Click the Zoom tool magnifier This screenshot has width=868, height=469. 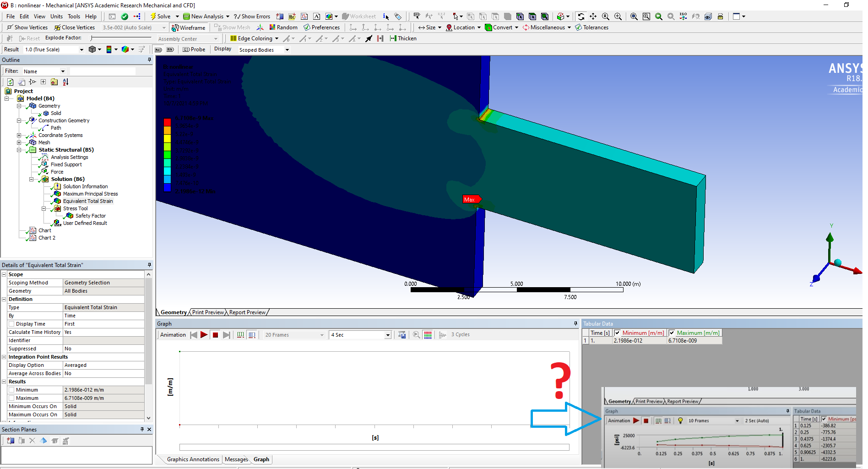click(x=606, y=16)
